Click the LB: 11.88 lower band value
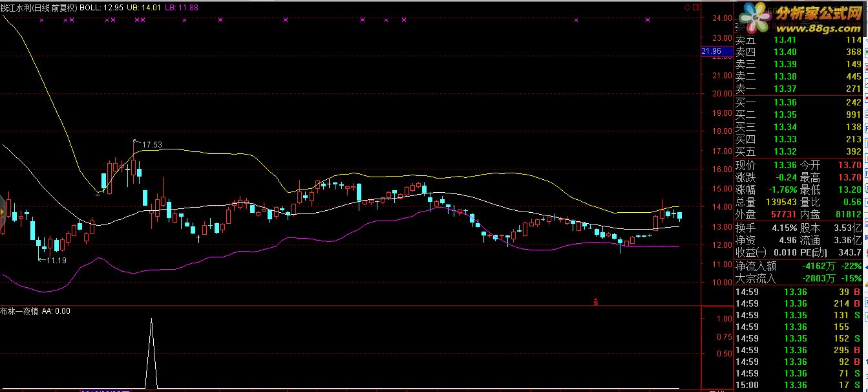The width and height of the screenshot is (868, 392). [182, 8]
